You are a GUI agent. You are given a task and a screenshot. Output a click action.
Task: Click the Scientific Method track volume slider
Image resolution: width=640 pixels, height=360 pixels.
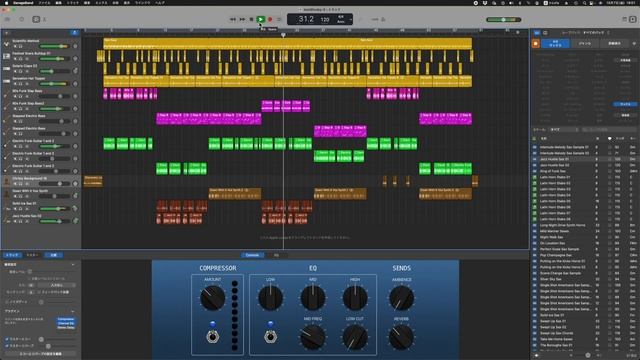pyautogui.click(x=54, y=46)
